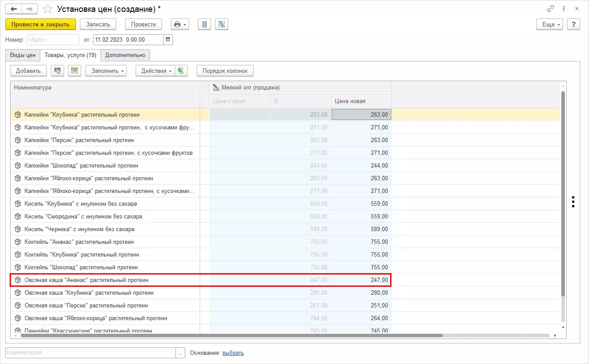Open the related documents structure icon
589x364 pixels.
(221, 24)
